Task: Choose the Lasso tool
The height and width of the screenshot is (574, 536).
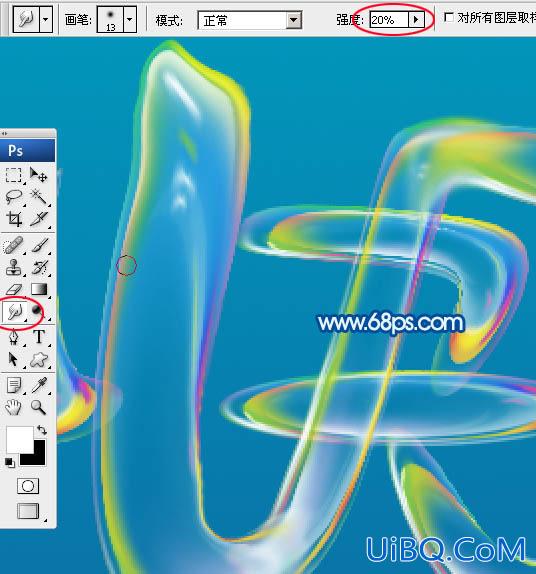Action: click(14, 197)
